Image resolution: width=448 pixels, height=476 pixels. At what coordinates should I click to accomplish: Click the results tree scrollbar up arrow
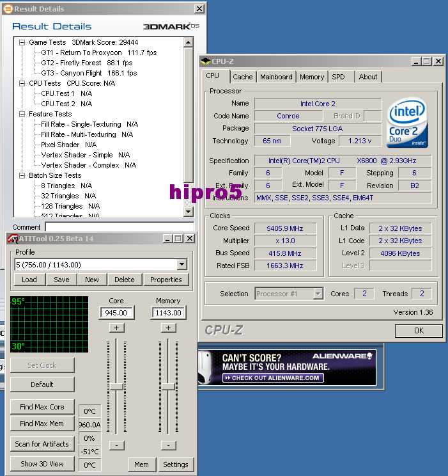pyautogui.click(x=189, y=42)
